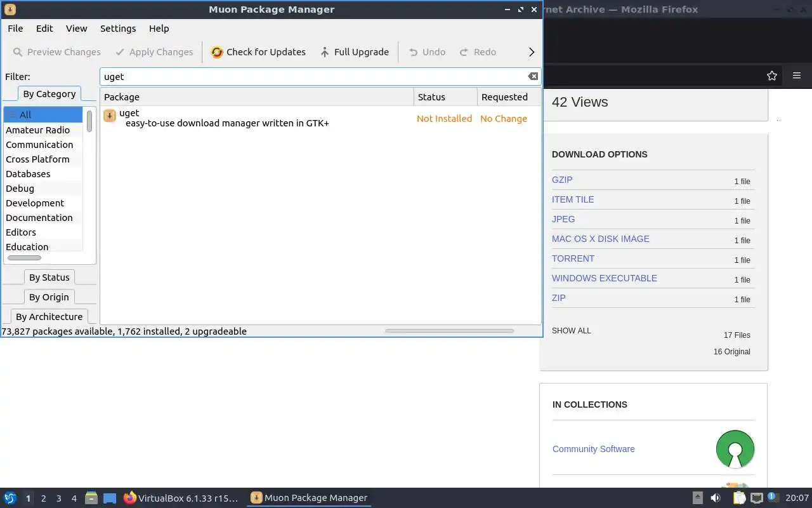Select the Communication category
Viewport: 812px width, 508px height.
coord(43,144)
